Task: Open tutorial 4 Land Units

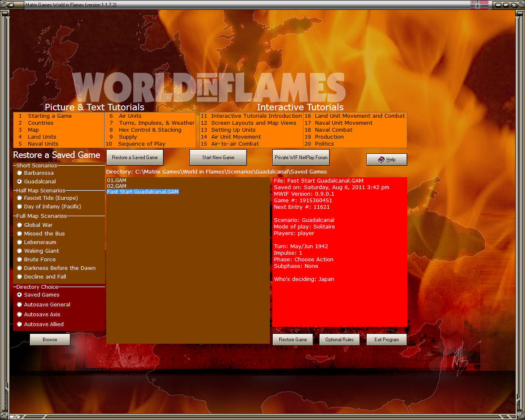Action: point(37,137)
